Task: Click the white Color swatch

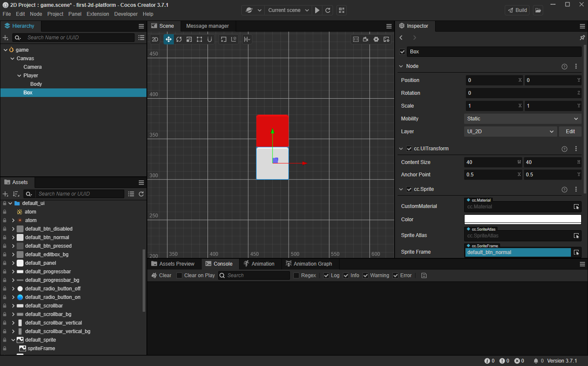Action: (x=522, y=220)
